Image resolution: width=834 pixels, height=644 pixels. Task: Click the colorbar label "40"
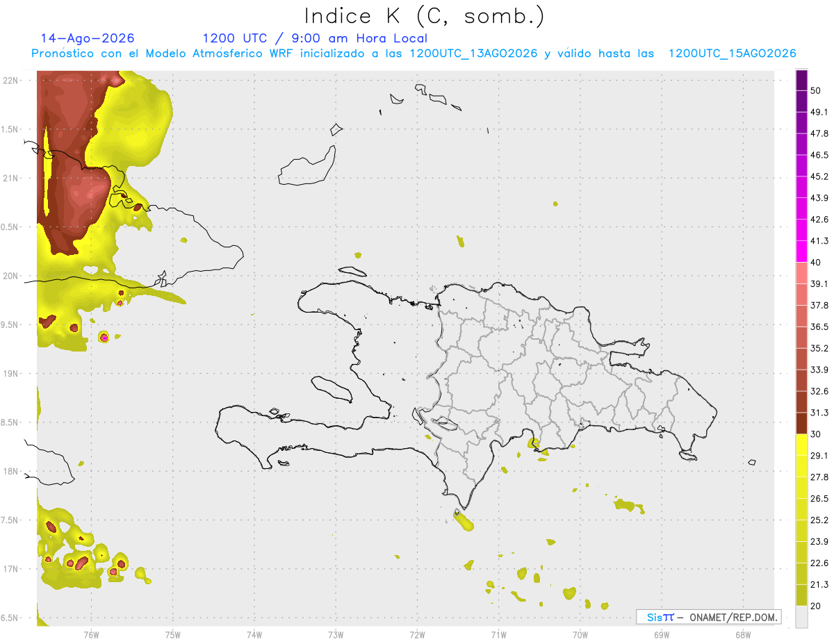coord(816,262)
